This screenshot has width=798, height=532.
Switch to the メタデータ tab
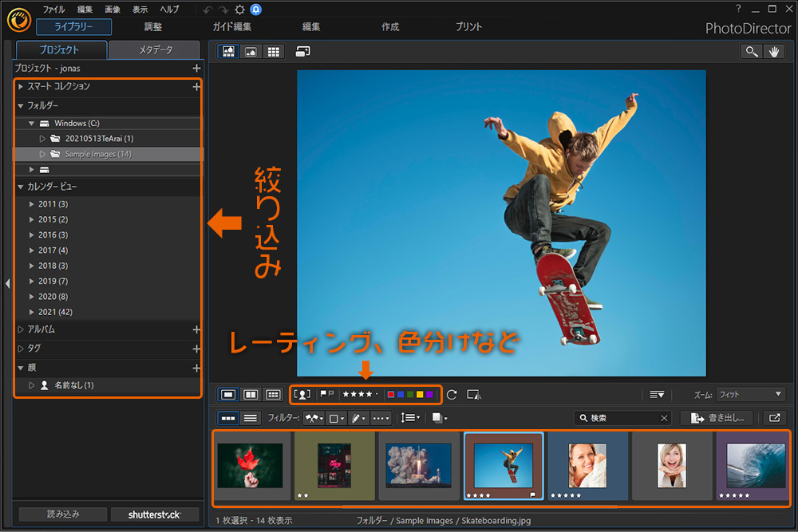155,49
